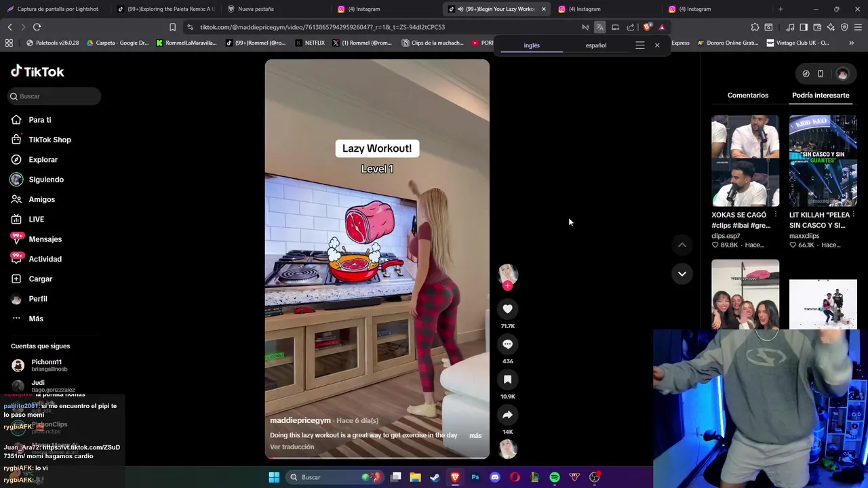Open the translate popup options menu
The height and width of the screenshot is (488, 868).
639,45
